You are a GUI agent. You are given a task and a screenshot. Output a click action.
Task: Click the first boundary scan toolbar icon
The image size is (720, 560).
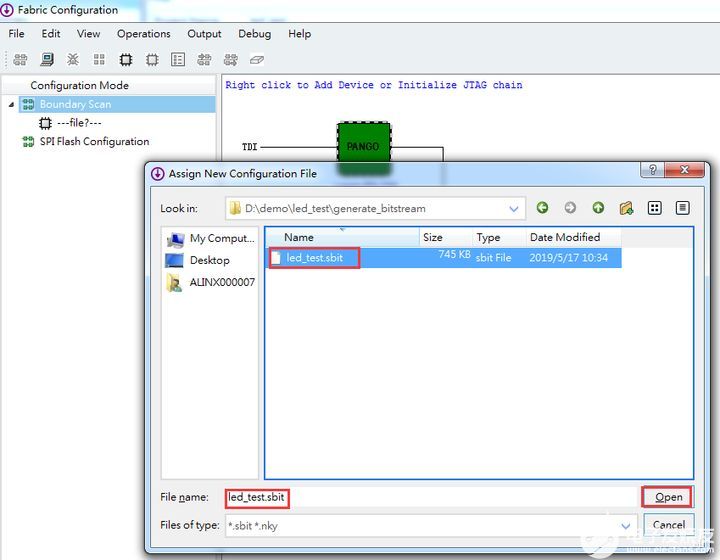[20, 60]
